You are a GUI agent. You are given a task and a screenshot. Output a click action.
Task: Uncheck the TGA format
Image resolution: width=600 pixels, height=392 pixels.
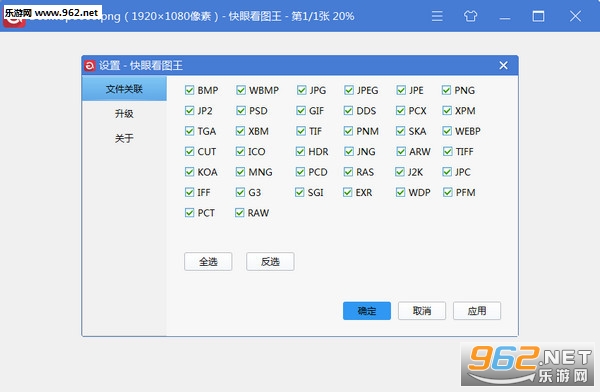pyautogui.click(x=189, y=131)
